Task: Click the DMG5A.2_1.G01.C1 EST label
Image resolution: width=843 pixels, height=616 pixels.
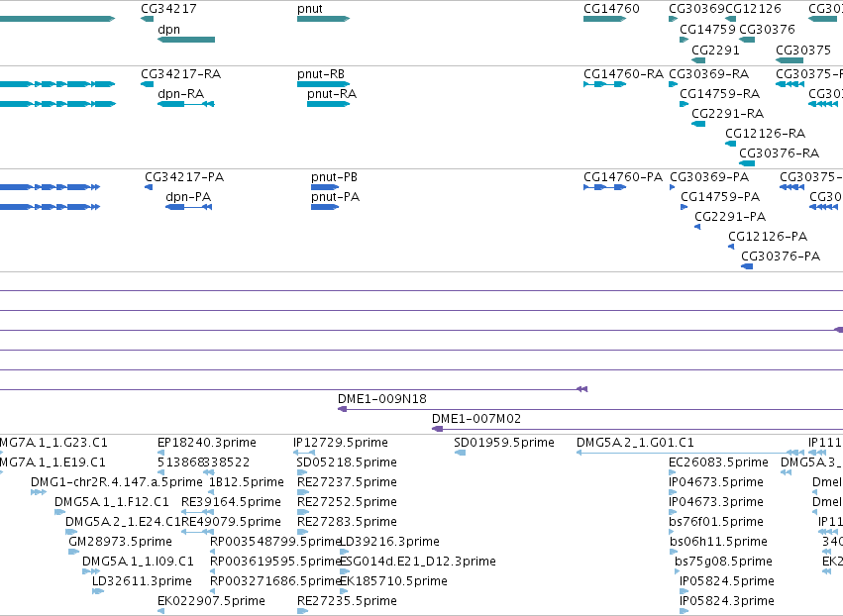Action: point(636,443)
